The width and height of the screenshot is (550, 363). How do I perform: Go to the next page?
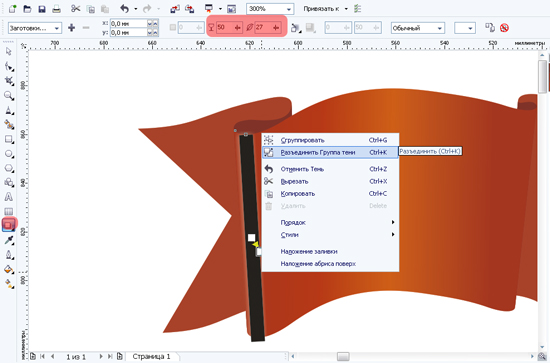click(x=101, y=356)
